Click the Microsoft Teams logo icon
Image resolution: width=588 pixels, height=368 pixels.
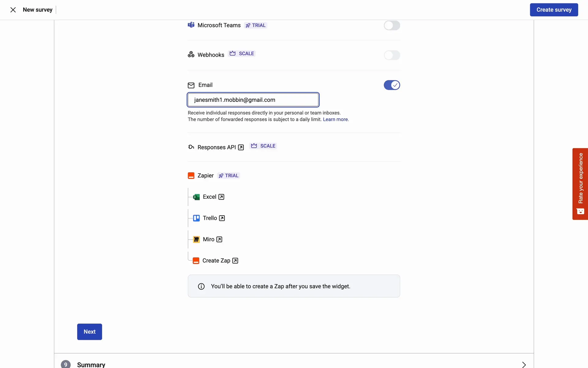[x=191, y=25]
